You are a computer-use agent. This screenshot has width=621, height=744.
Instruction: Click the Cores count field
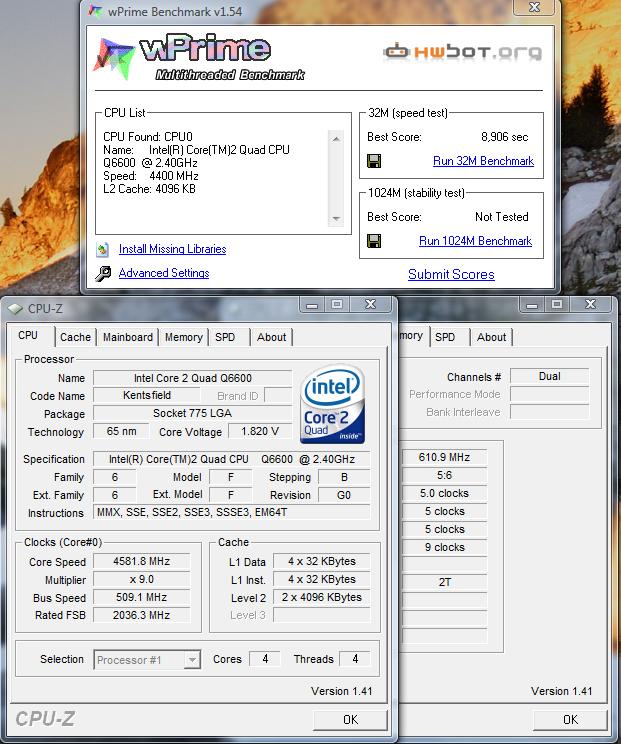tap(265, 659)
